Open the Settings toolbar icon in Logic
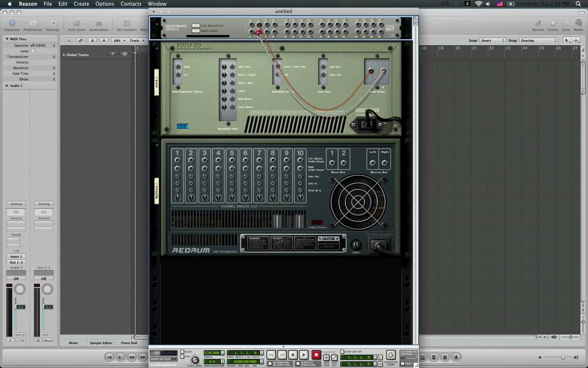588x368 pixels. click(53, 26)
